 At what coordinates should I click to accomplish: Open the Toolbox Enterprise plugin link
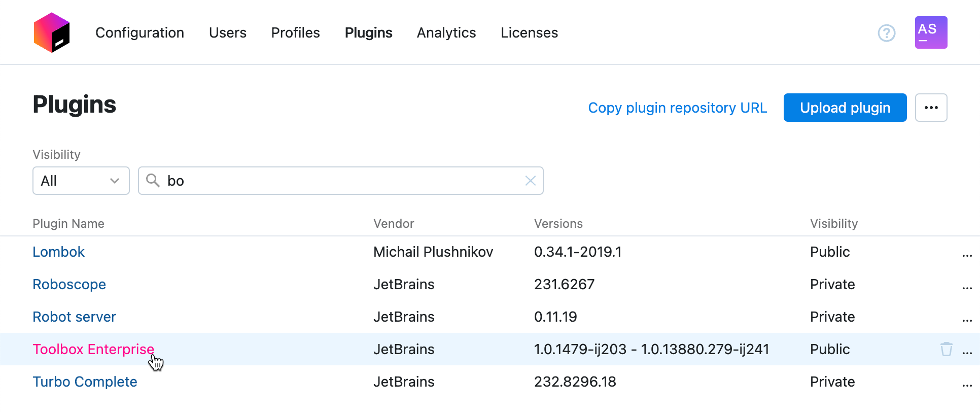93,349
